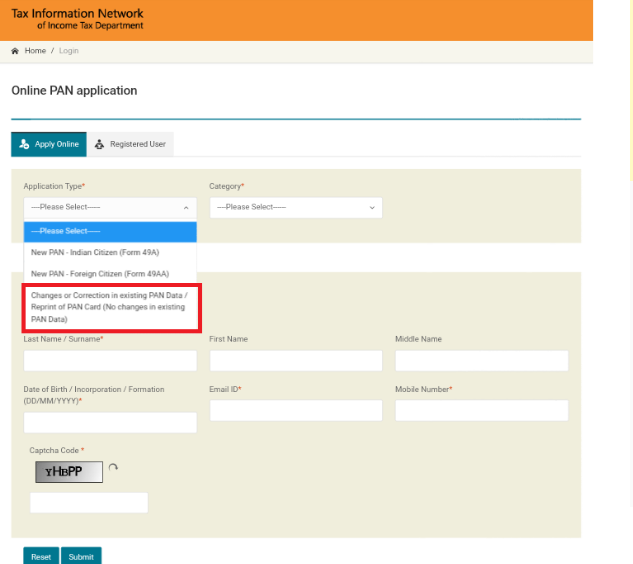Viewport: 633px width, 564px height.
Task: Click the Last Name / Surname field
Action: (110, 360)
